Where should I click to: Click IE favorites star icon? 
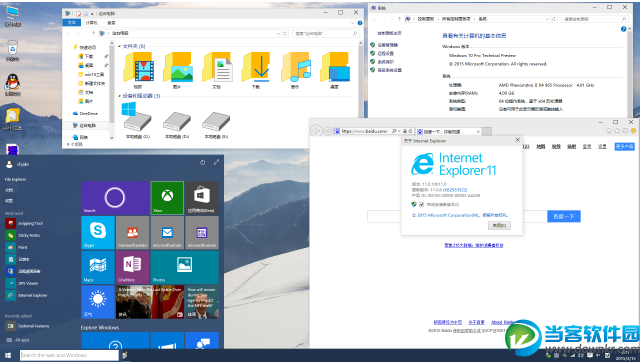coord(617,131)
